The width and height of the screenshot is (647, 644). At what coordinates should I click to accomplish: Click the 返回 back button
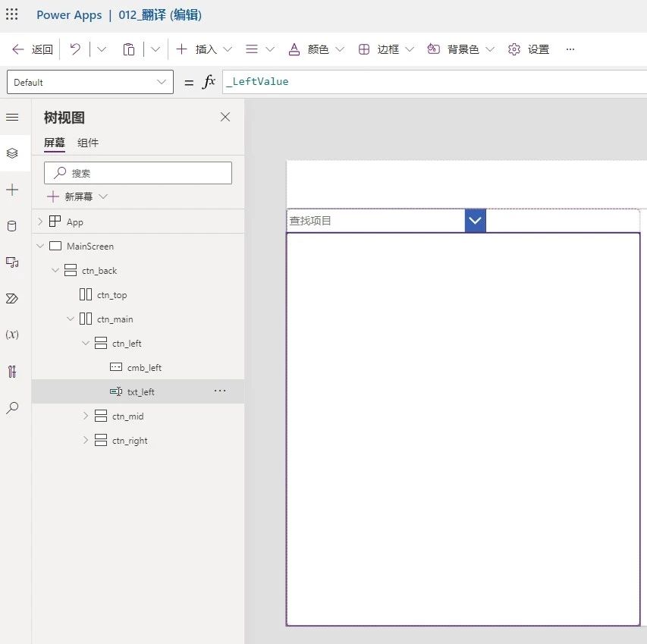33,49
